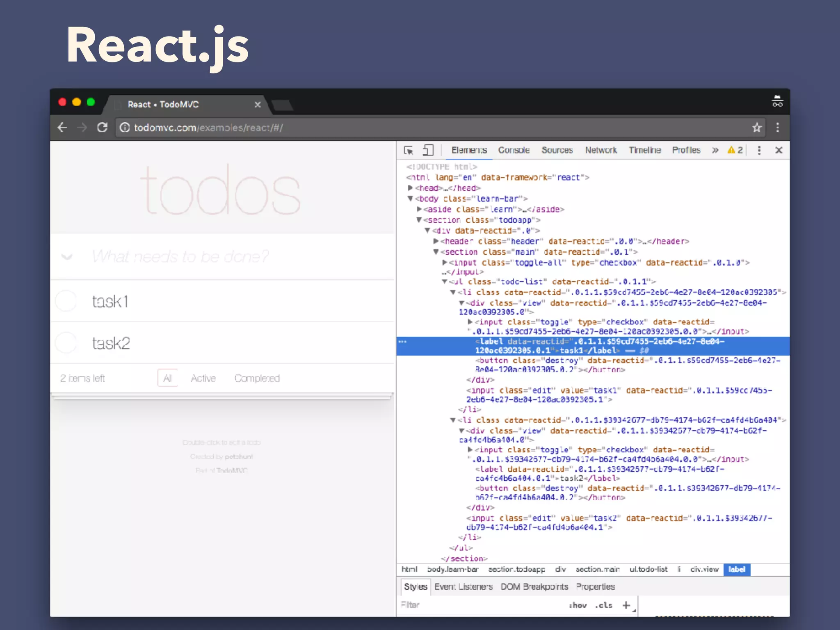Open the Network tab
The height and width of the screenshot is (630, 840).
pos(601,150)
